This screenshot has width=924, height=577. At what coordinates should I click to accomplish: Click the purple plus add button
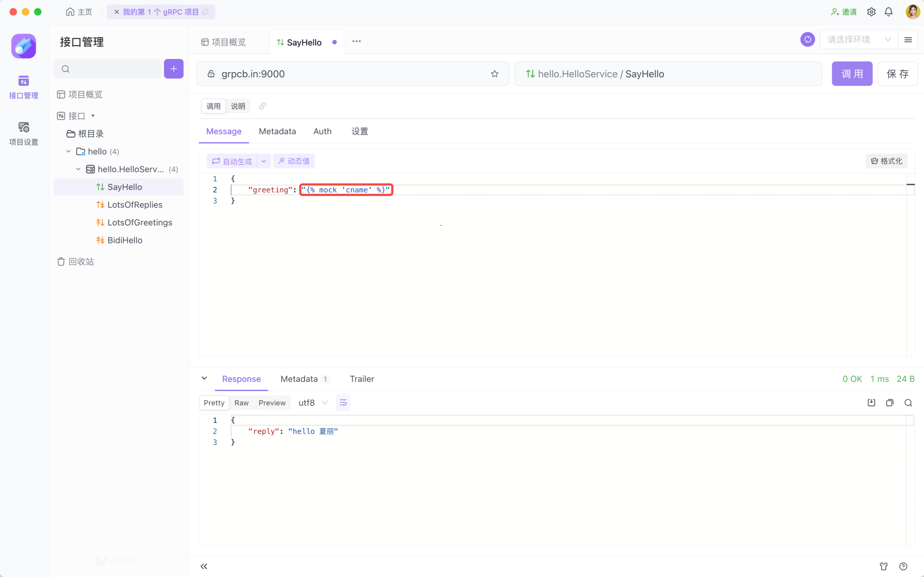click(x=173, y=69)
